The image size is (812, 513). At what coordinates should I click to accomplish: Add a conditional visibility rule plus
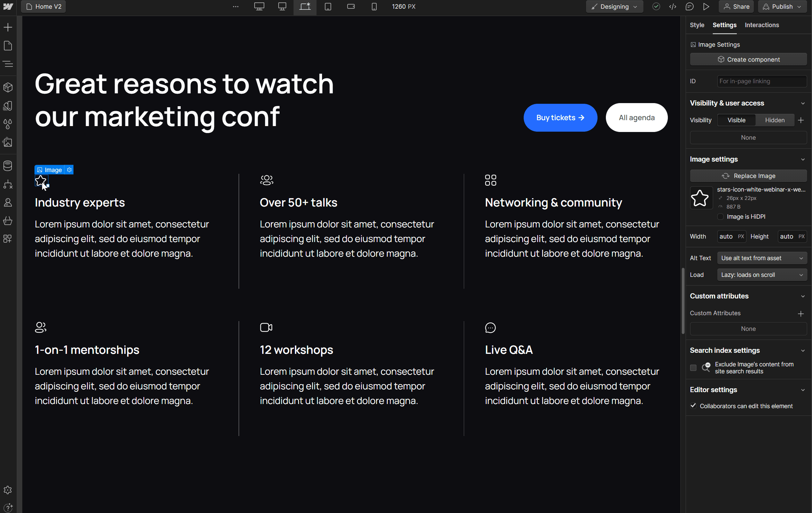pos(801,120)
